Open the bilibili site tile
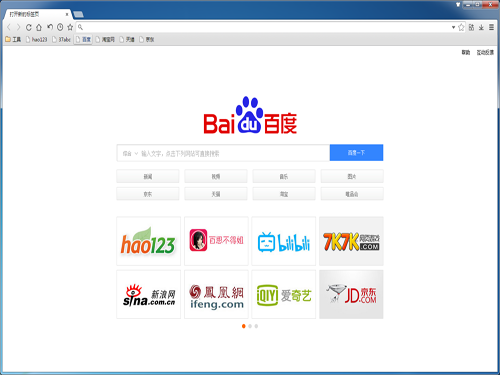Screen dimensions: 500x375 point(284,241)
